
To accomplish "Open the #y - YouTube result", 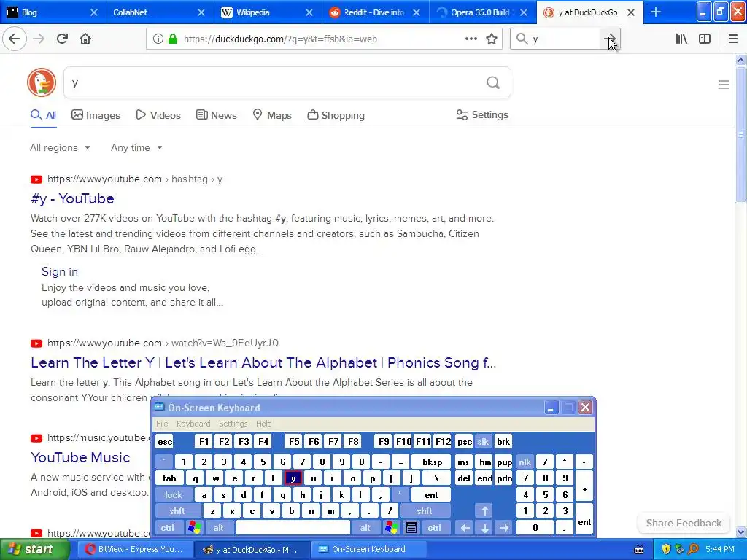I will 72,198.
